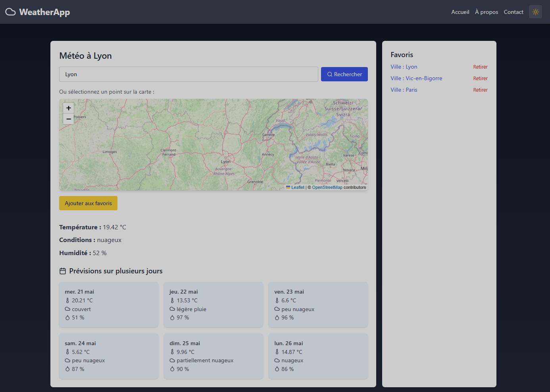Open favorite Ville : Paris

pos(404,90)
